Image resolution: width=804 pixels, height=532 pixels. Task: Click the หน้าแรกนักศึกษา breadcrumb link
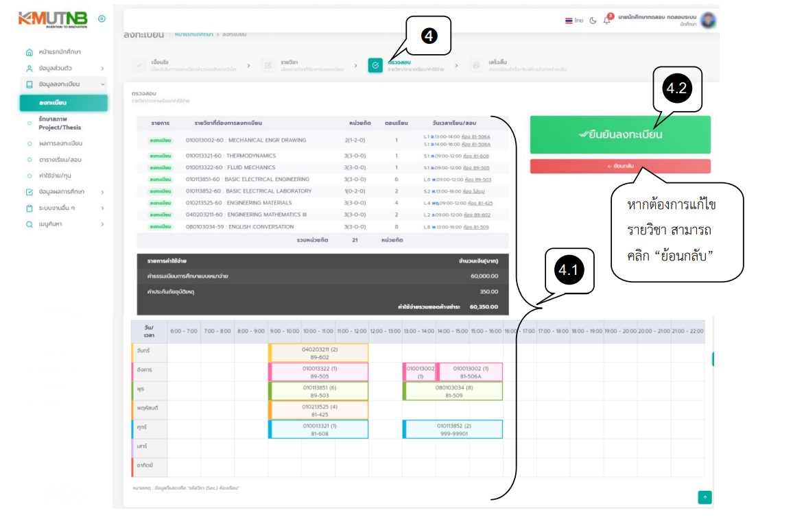click(x=194, y=34)
